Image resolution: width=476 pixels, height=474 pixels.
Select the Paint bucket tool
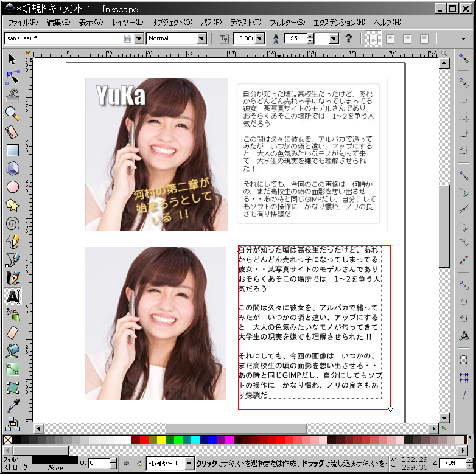(x=12, y=351)
